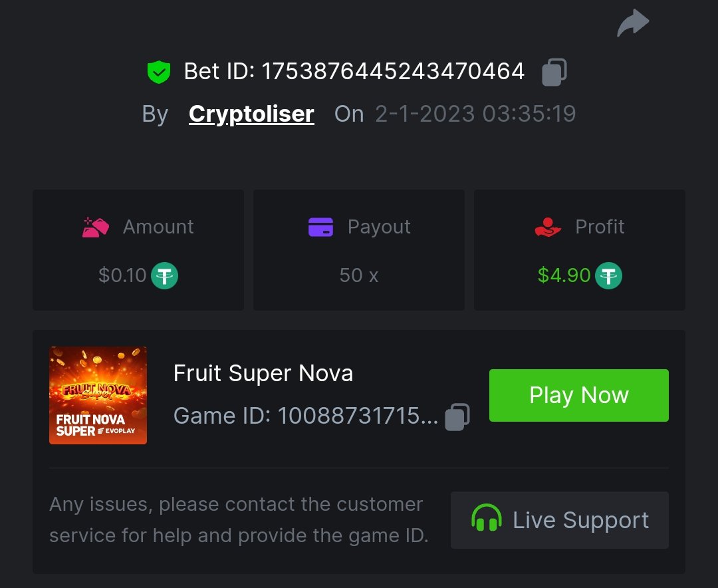
Task: Copy the Game ID
Action: click(457, 416)
